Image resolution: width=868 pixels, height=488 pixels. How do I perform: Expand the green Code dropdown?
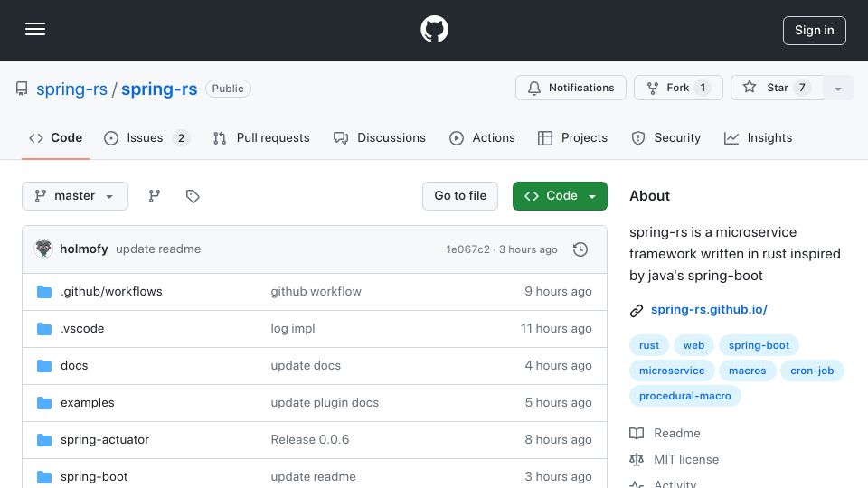coord(560,196)
